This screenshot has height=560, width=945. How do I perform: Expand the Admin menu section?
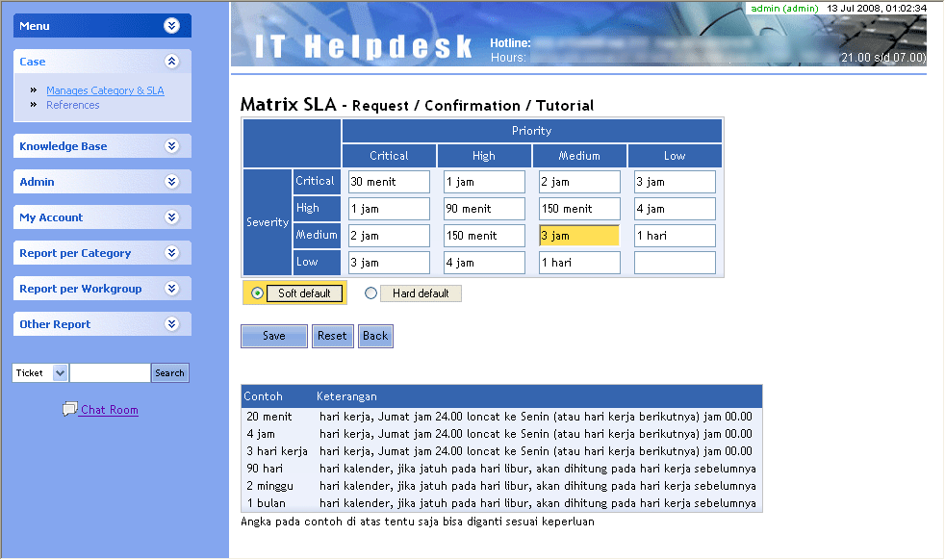[172, 182]
